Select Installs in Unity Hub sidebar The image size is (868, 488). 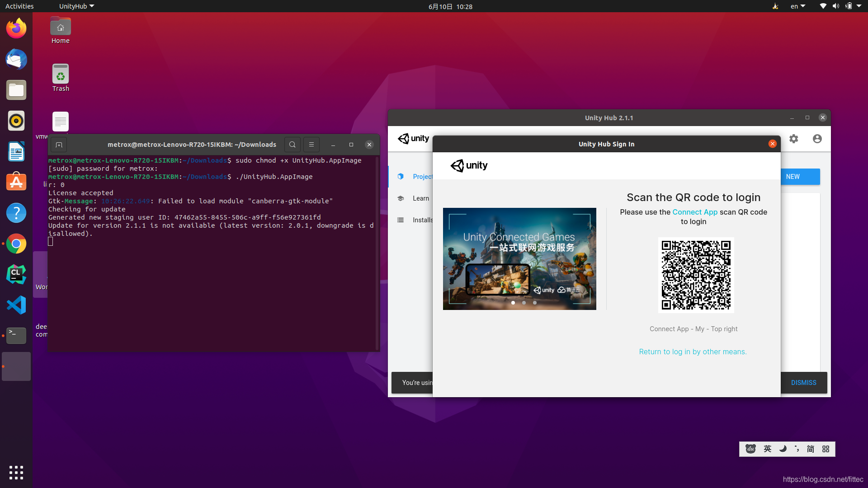coord(410,220)
